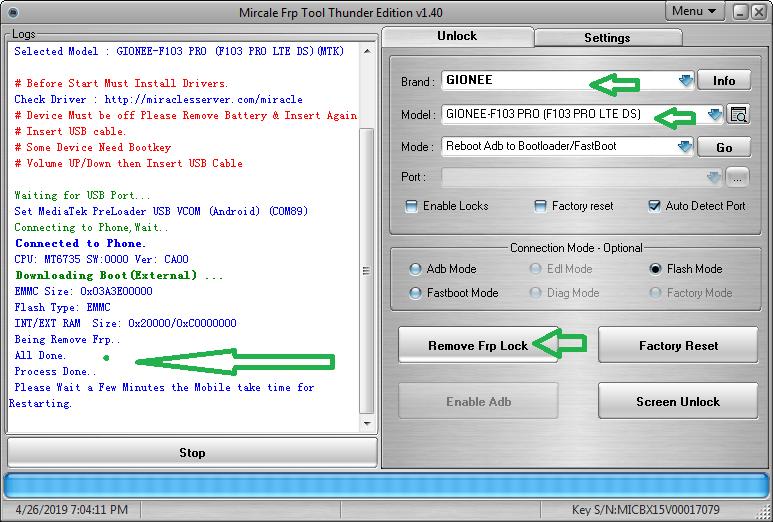Expand the Port dropdown arrow
The height and width of the screenshot is (522, 773).
point(713,177)
